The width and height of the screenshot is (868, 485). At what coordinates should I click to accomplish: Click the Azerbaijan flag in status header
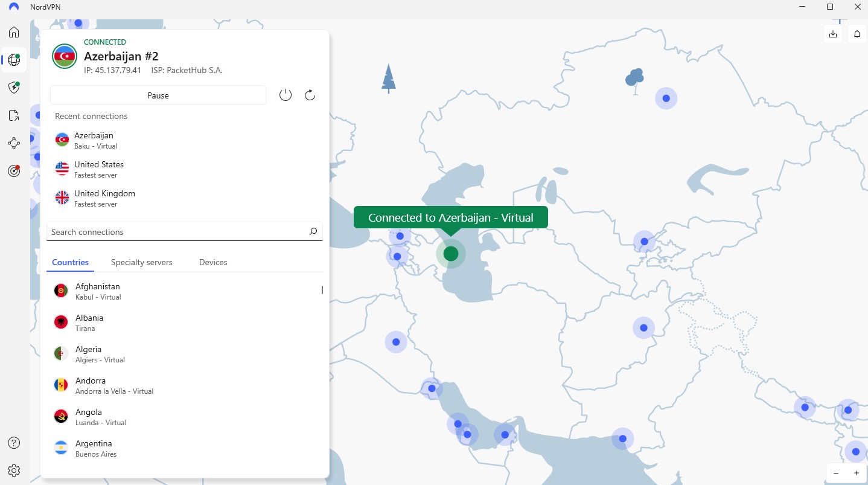pyautogui.click(x=65, y=56)
